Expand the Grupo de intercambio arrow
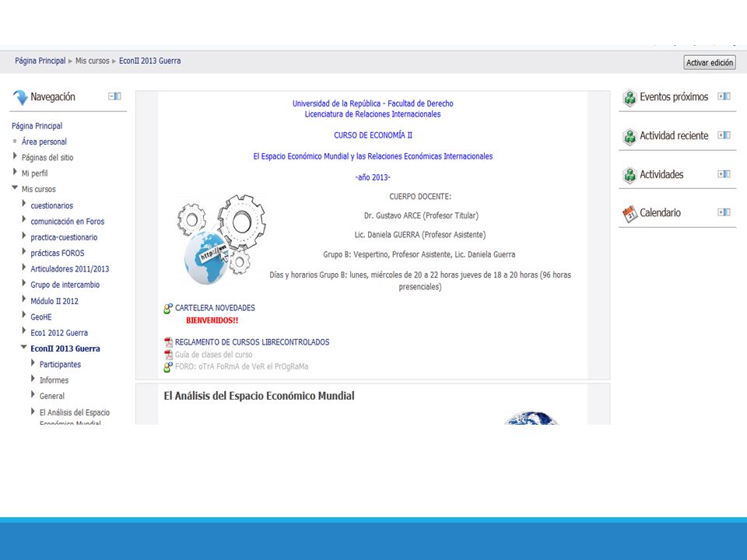 click(24, 283)
